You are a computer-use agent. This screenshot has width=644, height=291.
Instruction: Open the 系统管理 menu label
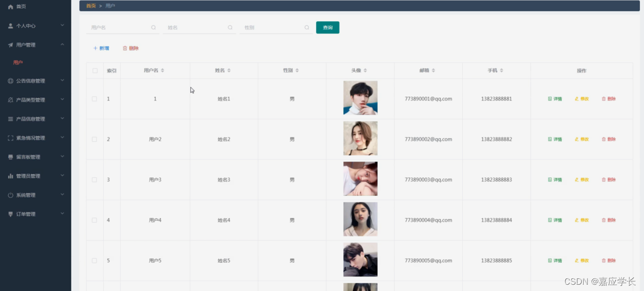coord(26,195)
